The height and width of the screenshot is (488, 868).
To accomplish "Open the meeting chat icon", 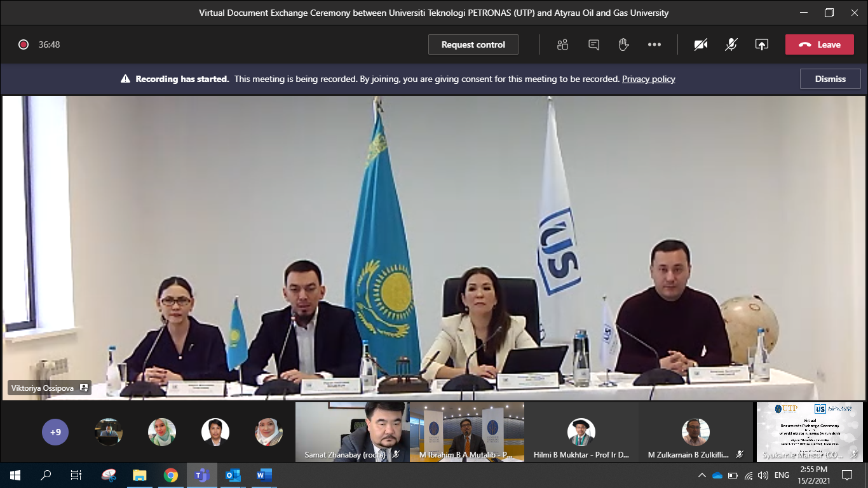I will (x=593, y=44).
